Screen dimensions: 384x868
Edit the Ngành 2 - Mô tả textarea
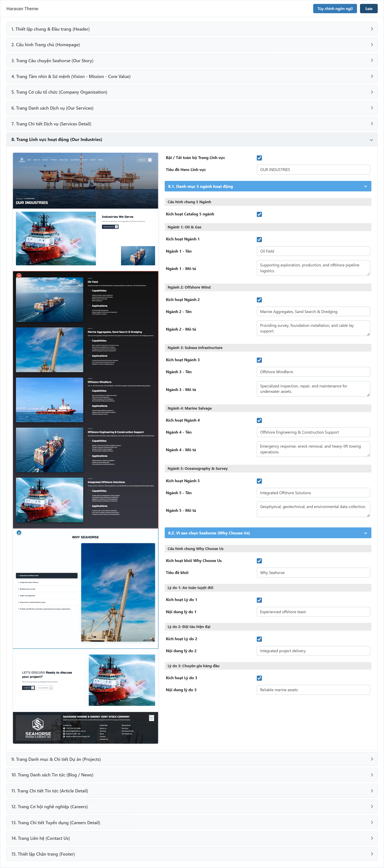313,328
